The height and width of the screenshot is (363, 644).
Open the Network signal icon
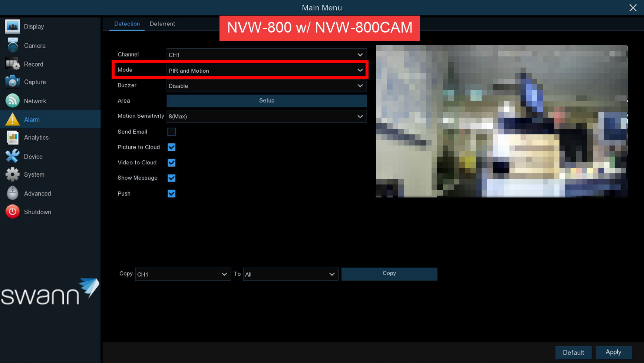click(x=13, y=101)
